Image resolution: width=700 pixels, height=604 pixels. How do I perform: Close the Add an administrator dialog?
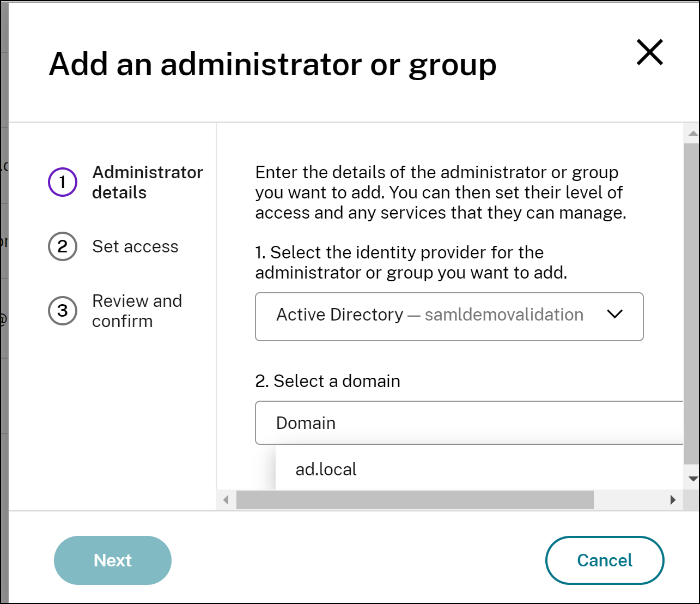(650, 52)
